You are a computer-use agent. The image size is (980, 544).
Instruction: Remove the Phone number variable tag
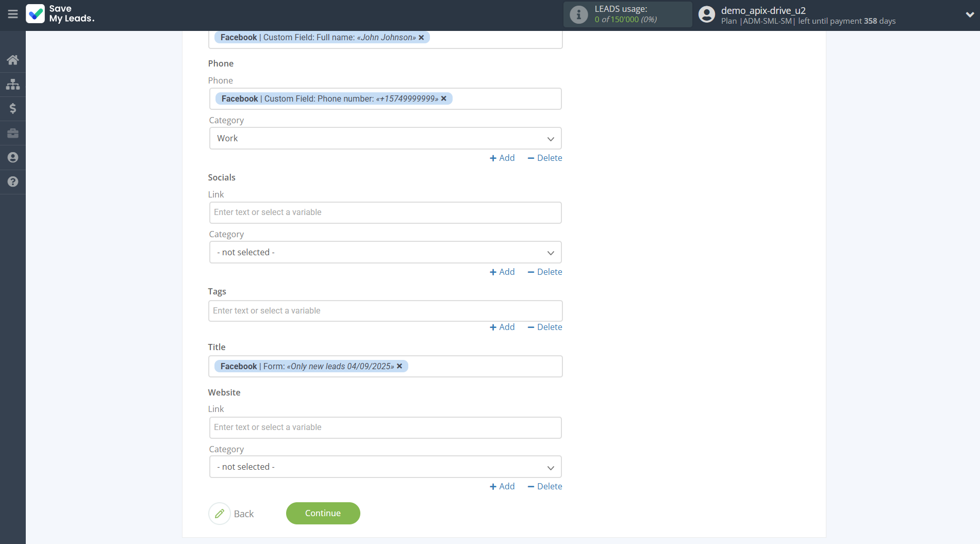tap(444, 98)
